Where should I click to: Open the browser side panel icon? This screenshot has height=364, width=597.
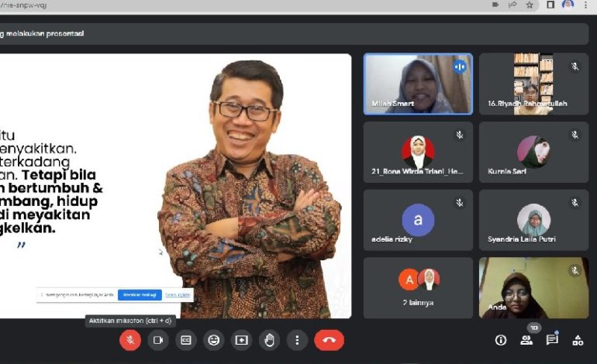tap(550, 5)
